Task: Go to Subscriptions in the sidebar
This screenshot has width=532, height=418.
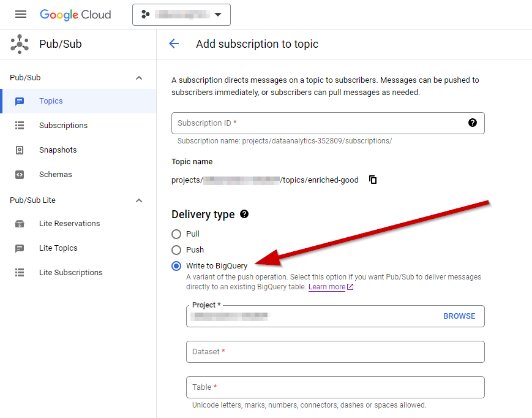Action: [x=63, y=126]
